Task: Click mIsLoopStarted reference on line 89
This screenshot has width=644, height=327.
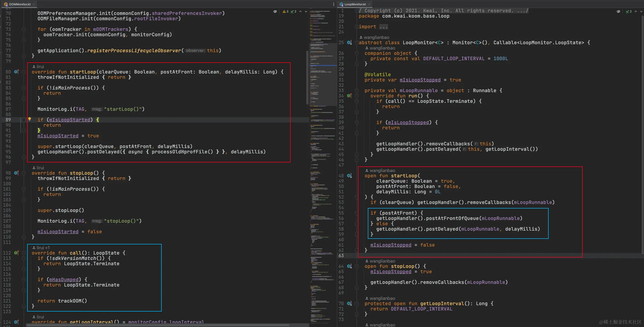Action: point(70,120)
